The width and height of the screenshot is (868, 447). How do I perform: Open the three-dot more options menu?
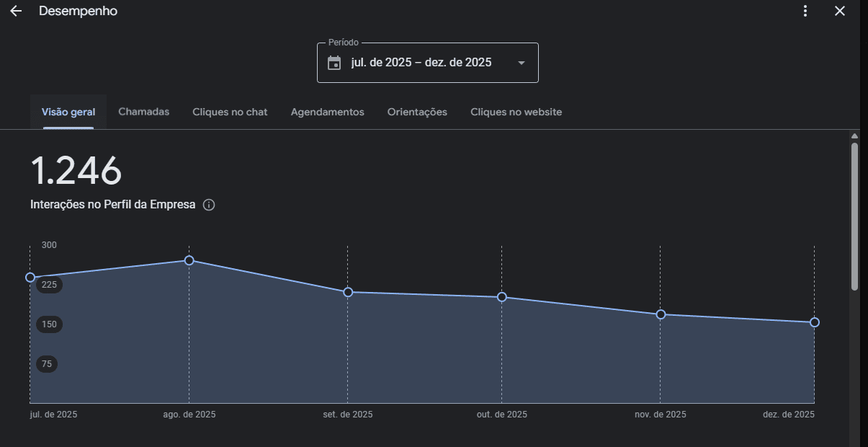point(805,11)
